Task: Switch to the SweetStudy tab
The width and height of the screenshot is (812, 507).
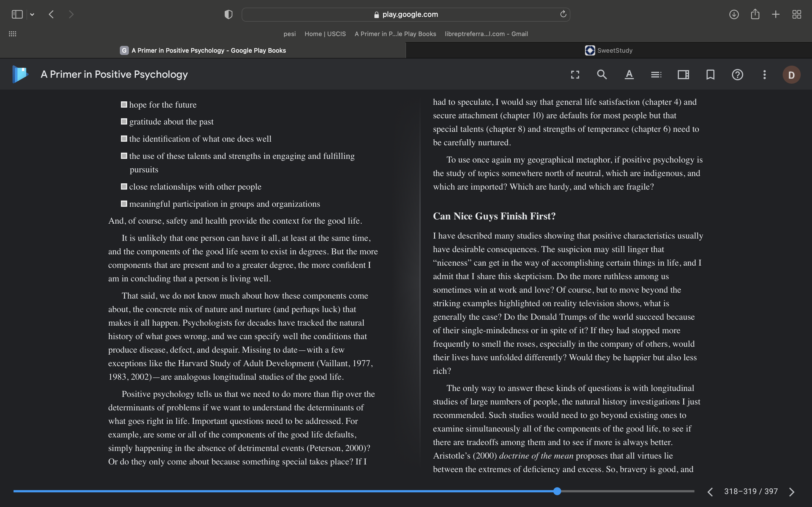Action: 609,50
